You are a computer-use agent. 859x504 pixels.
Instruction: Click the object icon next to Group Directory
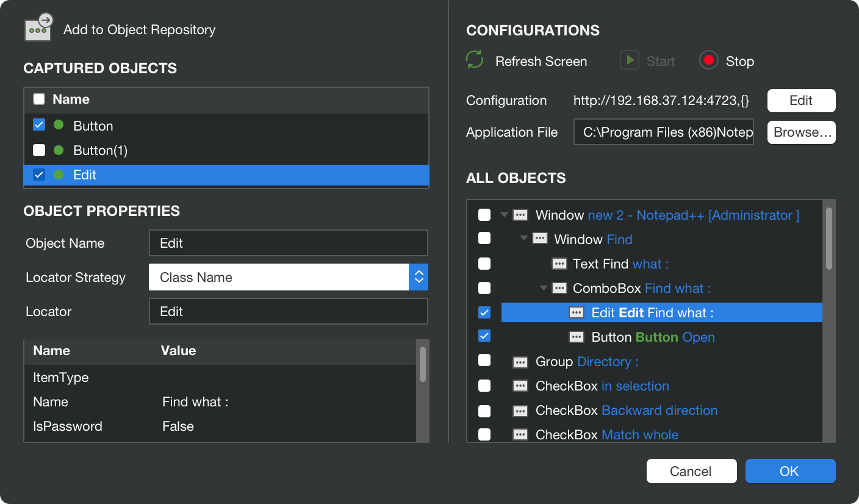520,362
